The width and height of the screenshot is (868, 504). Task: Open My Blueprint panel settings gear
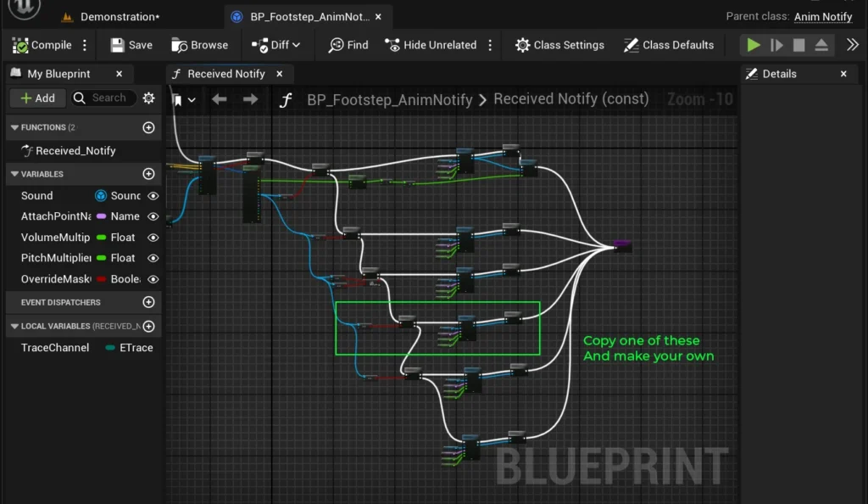point(149,98)
